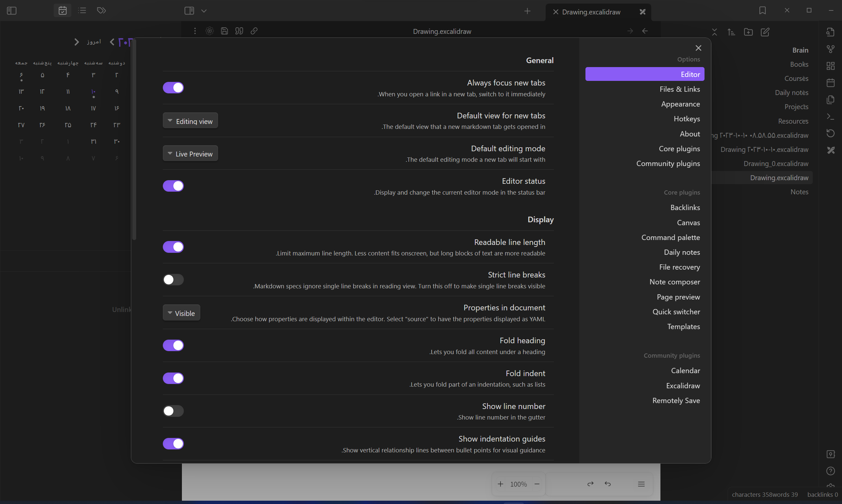Open Hotkeys settings
This screenshot has width=842, height=504.
[x=686, y=119]
